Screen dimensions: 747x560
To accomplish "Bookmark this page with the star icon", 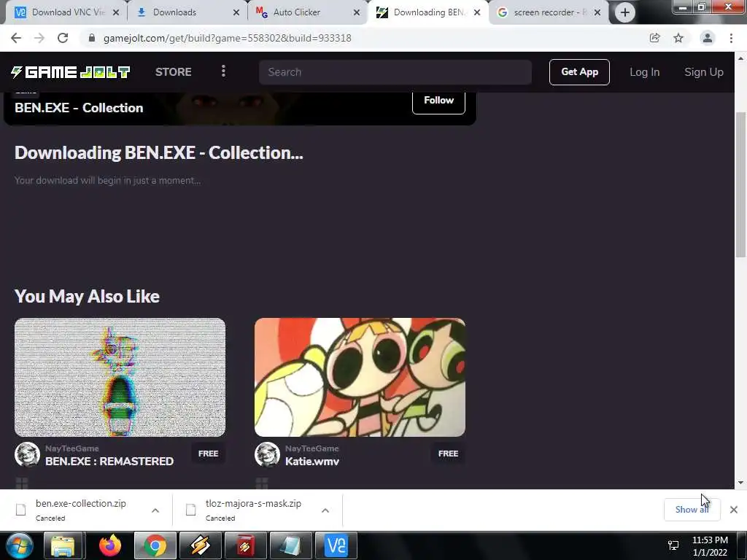I will click(x=678, y=38).
